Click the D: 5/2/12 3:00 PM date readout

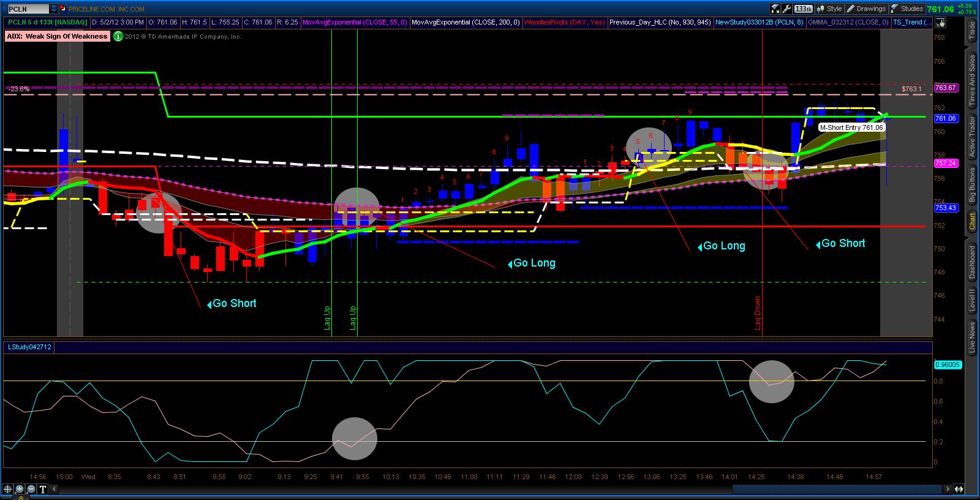[x=118, y=23]
